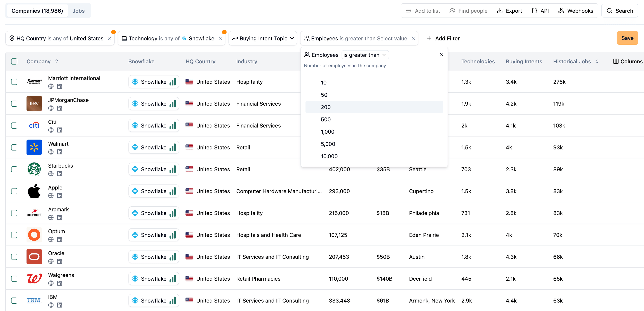
Task: Choose 5,000 employees option
Action: [x=374, y=144]
